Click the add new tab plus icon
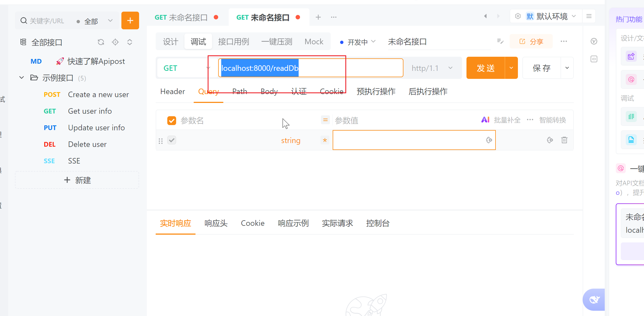 click(x=318, y=17)
